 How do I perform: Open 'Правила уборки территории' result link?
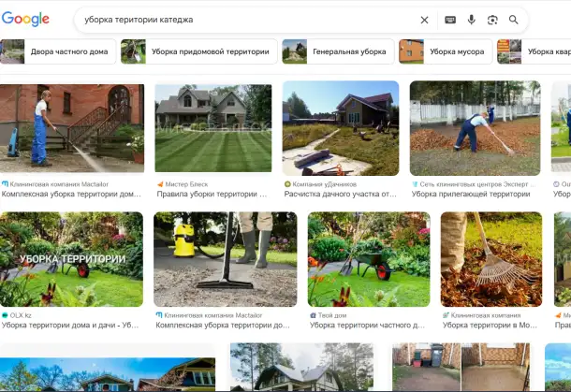[211, 195]
